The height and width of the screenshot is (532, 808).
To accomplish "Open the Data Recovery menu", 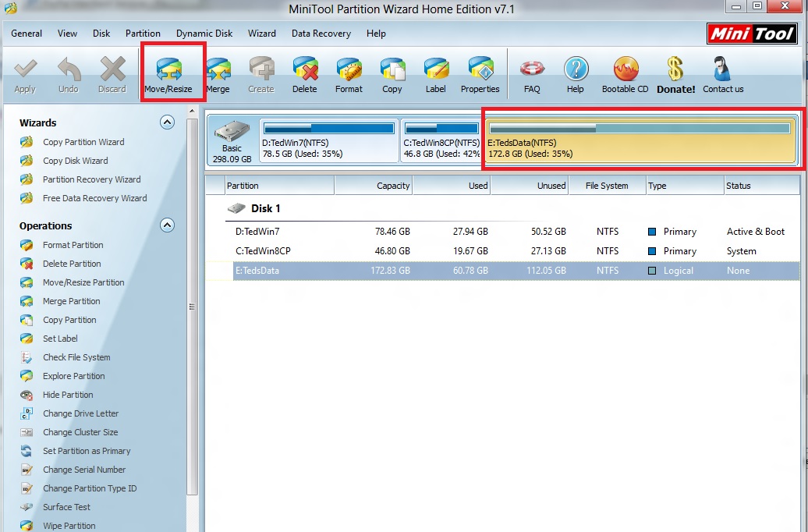I will click(321, 34).
